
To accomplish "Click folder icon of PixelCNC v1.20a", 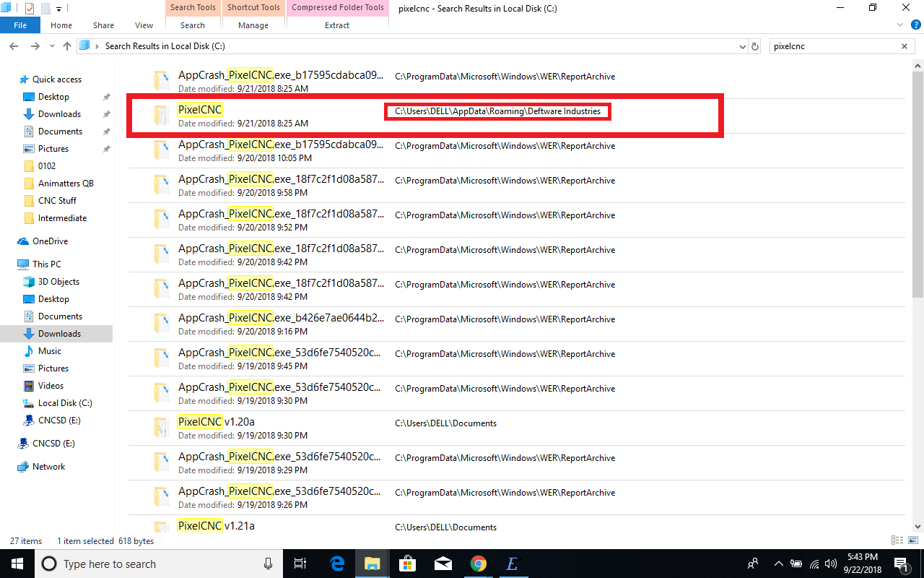I will point(162,428).
